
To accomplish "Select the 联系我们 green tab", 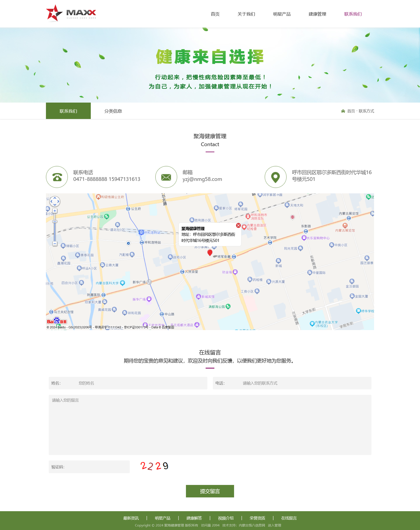I will (x=68, y=111).
